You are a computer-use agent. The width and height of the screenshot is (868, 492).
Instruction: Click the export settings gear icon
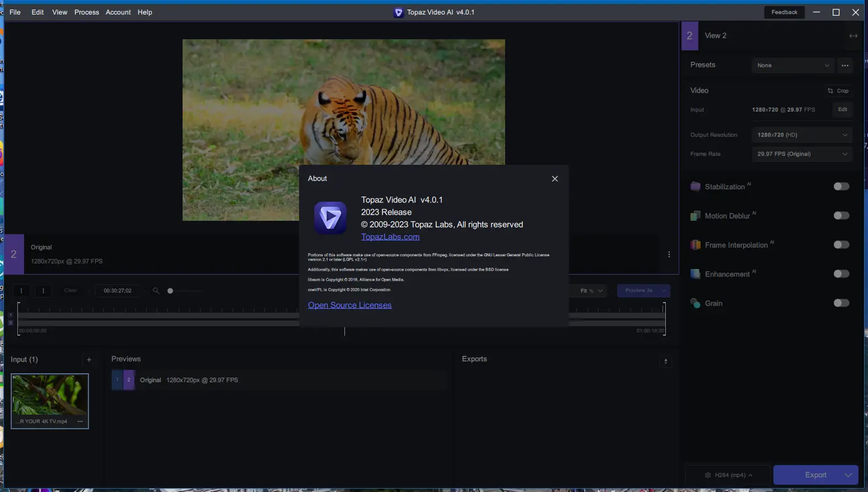[x=708, y=475]
